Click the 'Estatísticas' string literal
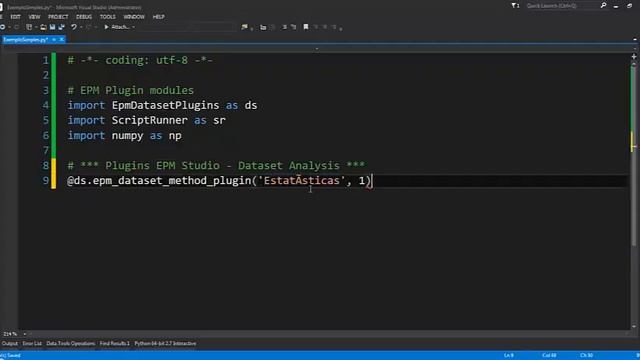 302,181
